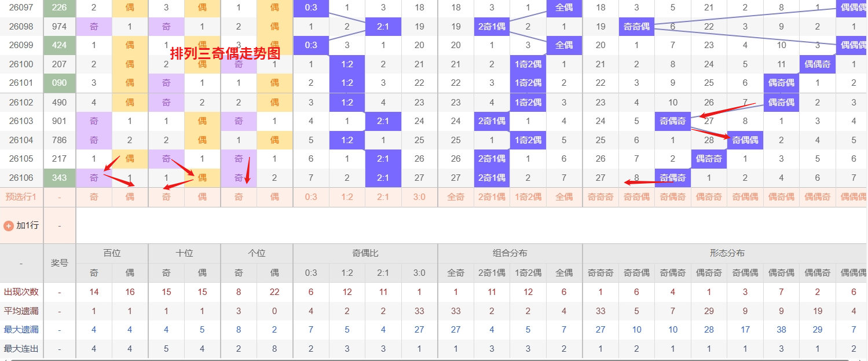Mark 偶奇奇 in the 预选行1 row
Screen dimensions: 868x361
pyautogui.click(x=709, y=197)
